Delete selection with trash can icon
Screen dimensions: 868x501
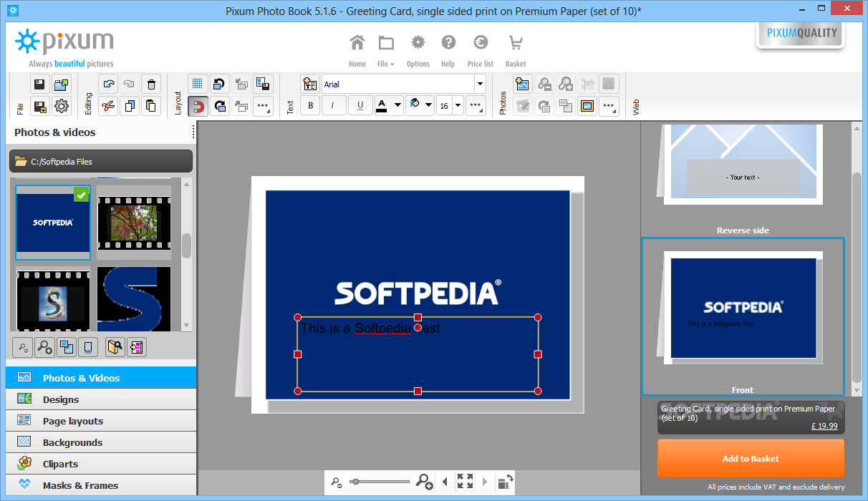(x=150, y=84)
